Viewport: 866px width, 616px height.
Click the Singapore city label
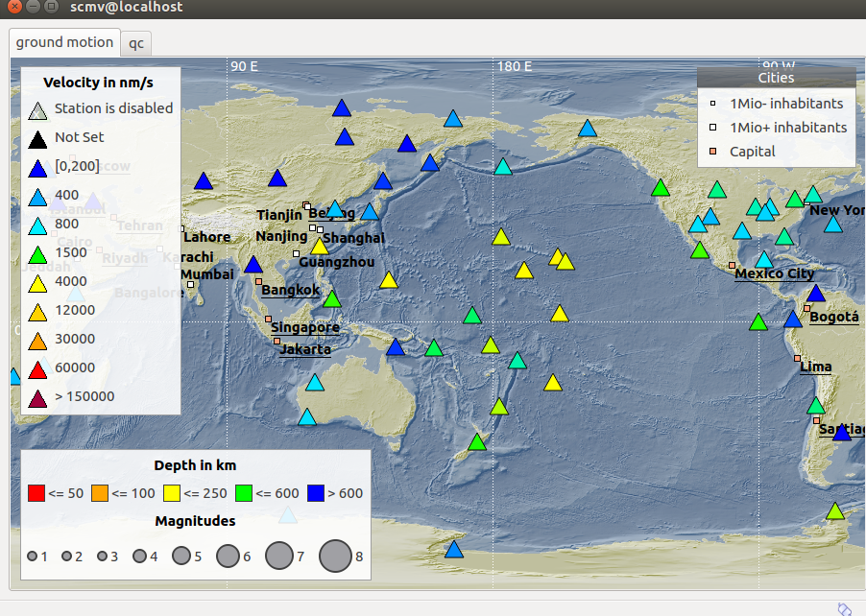tap(305, 328)
